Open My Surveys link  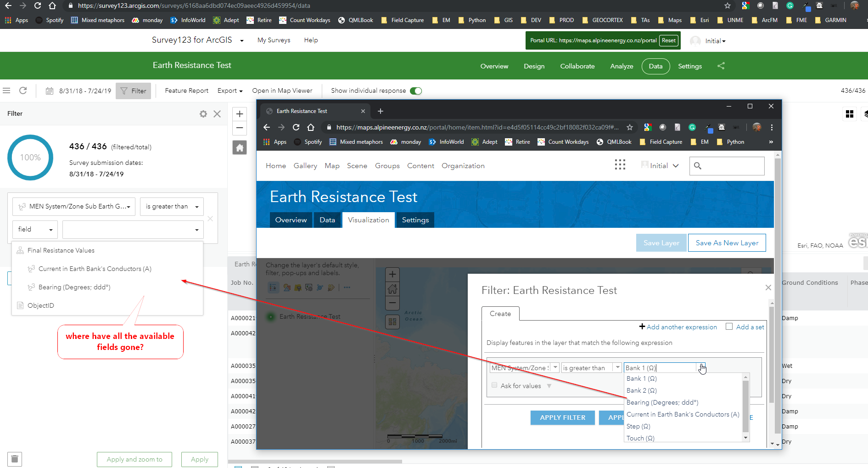click(274, 40)
